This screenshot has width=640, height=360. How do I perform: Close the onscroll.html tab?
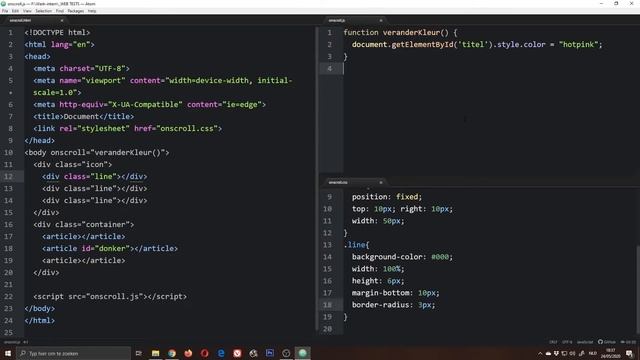point(62,20)
